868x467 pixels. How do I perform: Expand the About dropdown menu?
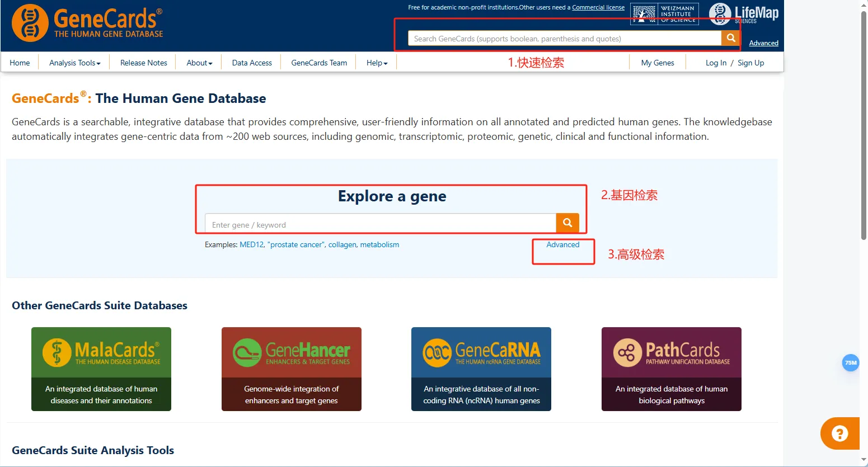pyautogui.click(x=199, y=63)
